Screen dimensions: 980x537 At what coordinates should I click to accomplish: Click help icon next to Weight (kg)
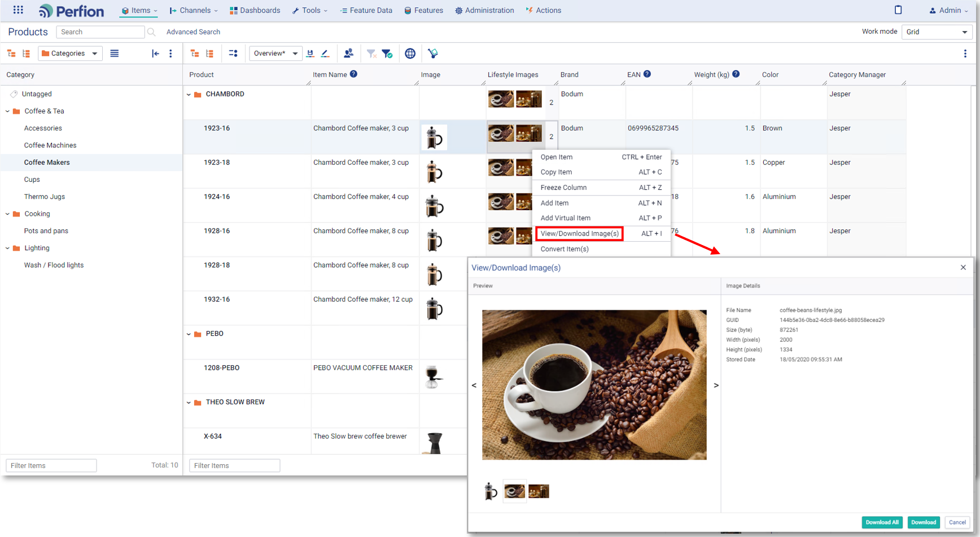click(x=736, y=74)
